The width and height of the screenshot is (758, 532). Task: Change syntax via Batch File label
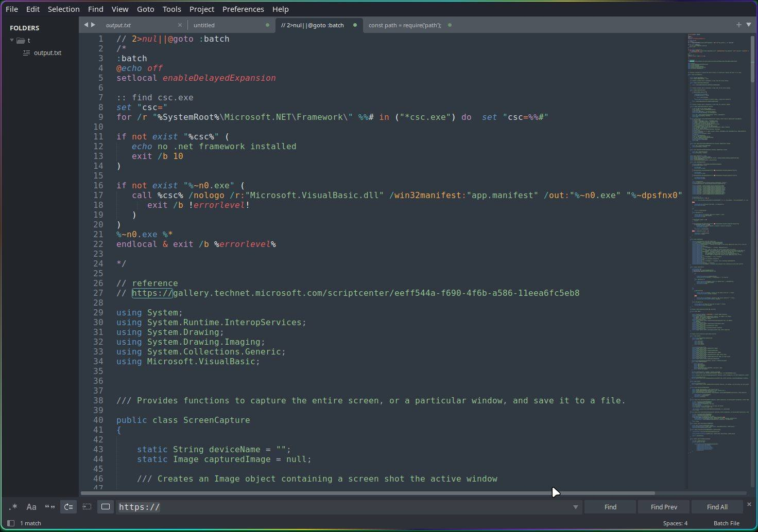coord(726,523)
